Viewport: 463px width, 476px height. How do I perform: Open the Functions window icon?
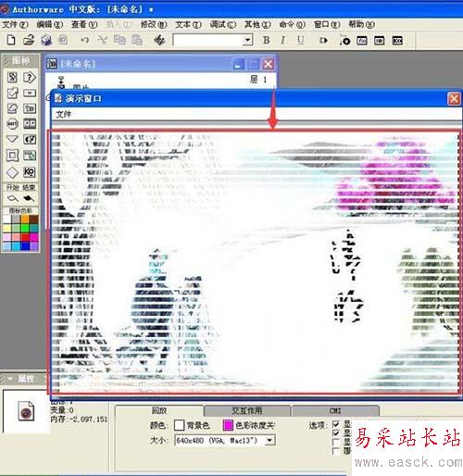click(362, 41)
